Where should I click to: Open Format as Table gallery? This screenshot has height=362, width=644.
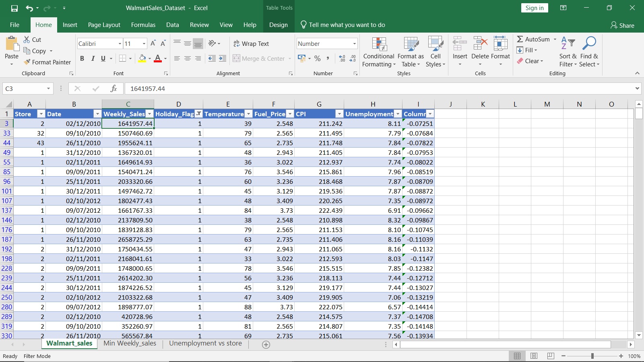point(411,52)
